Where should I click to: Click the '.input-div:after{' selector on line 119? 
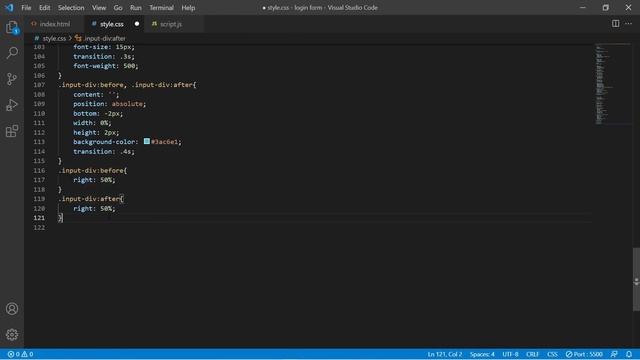point(91,199)
